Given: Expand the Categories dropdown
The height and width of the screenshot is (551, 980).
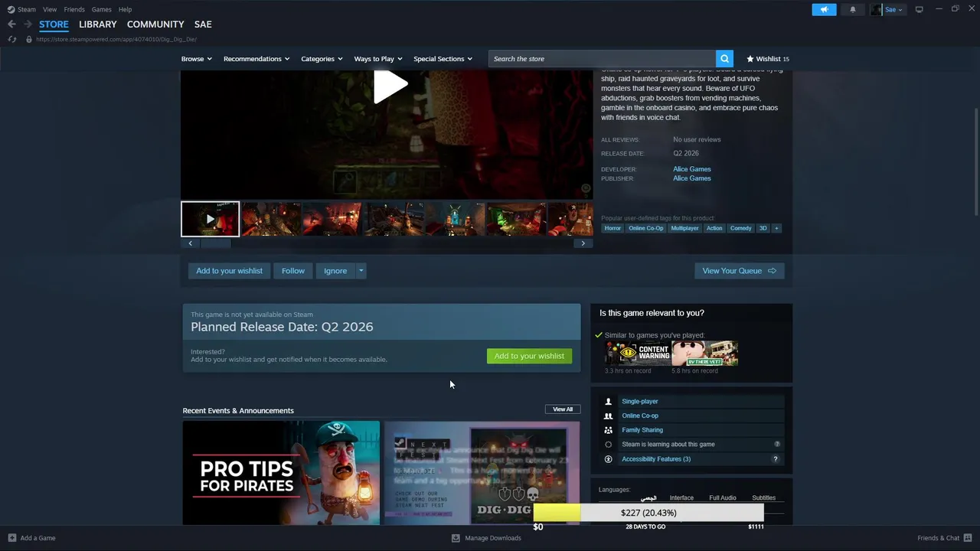Looking at the screenshot, I should click(322, 59).
